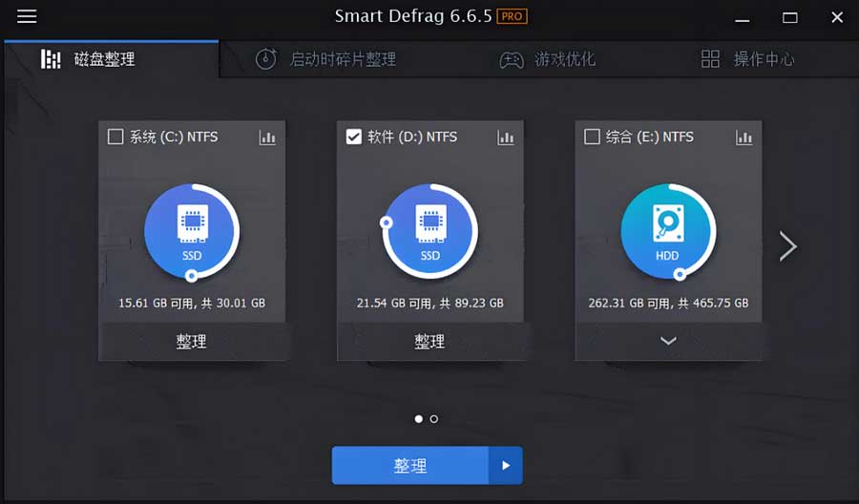Open defrag mode dropdown arrow beside 整理
Viewport: 859px width, 504px height.
(x=506, y=466)
